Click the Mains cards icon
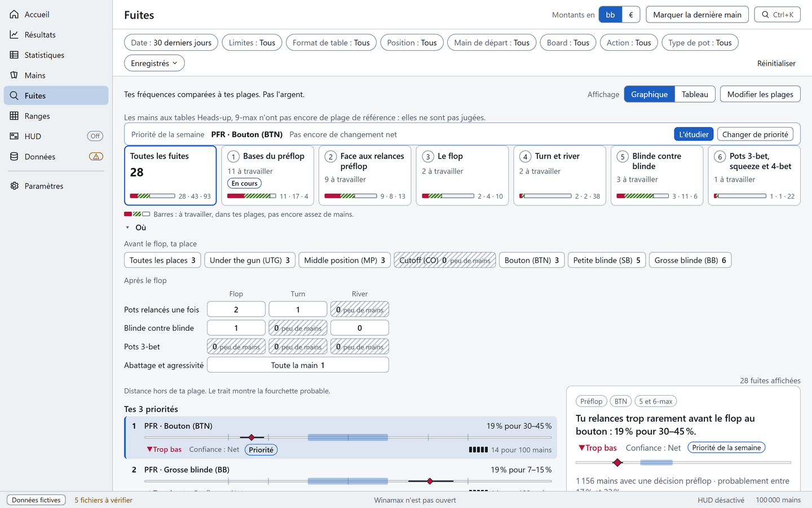812x508 pixels. 14,75
